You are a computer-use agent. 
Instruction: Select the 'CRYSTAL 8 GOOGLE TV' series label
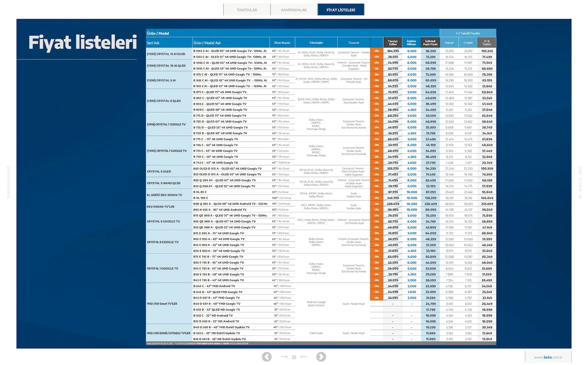[x=162, y=242]
